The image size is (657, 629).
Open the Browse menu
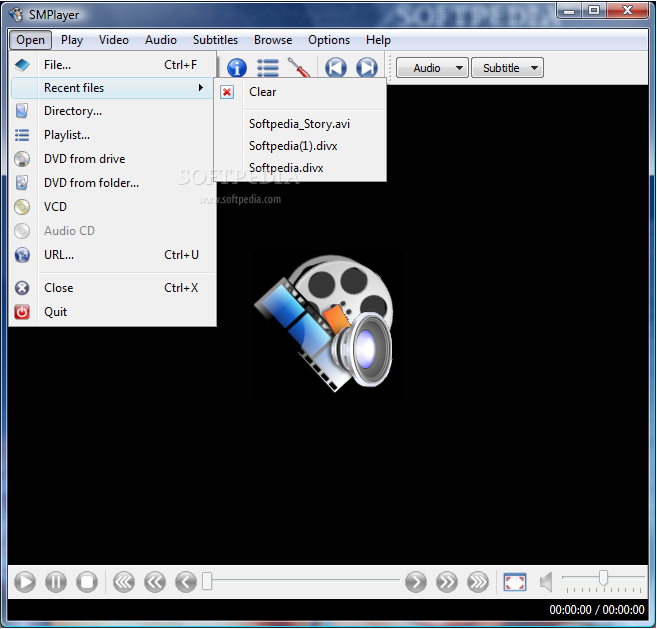[273, 40]
